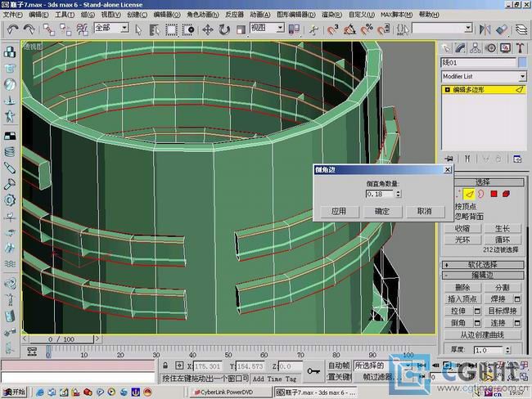Click the 0 / 100 time slider
532x399 pixels.
click(x=61, y=339)
